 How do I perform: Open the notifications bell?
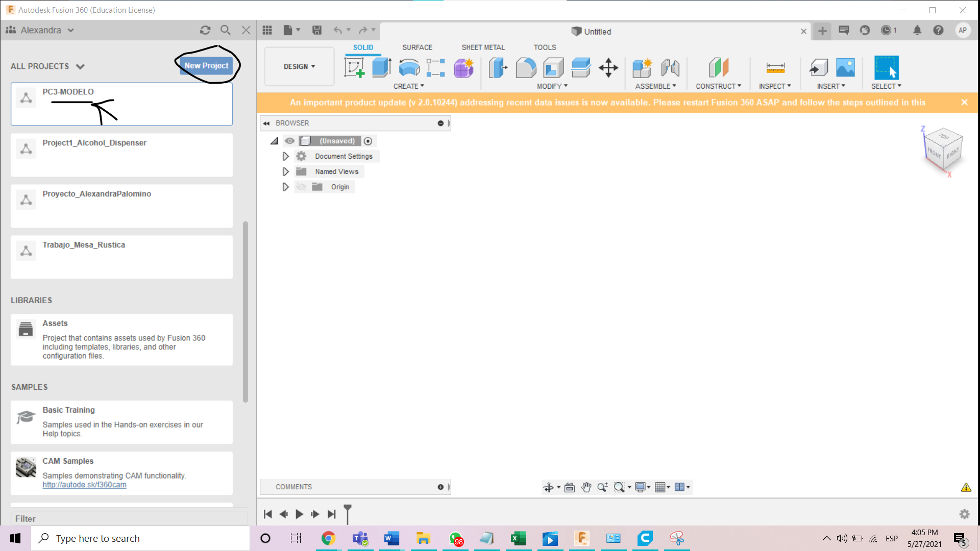[x=917, y=30]
